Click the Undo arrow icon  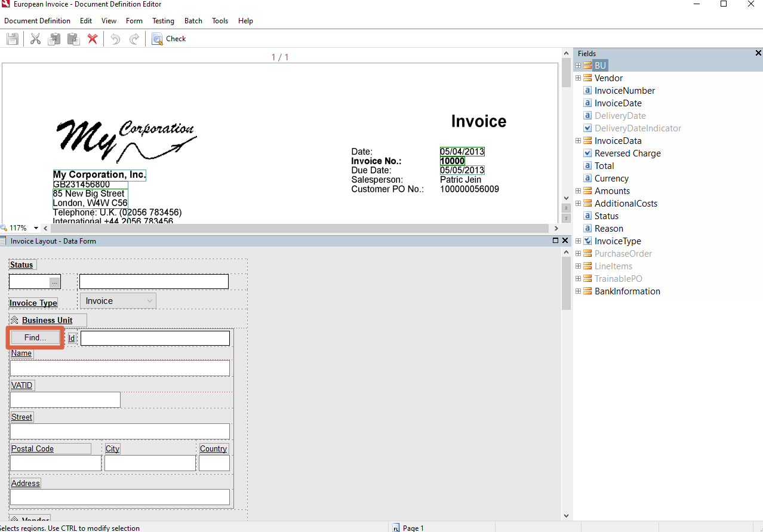tap(115, 39)
